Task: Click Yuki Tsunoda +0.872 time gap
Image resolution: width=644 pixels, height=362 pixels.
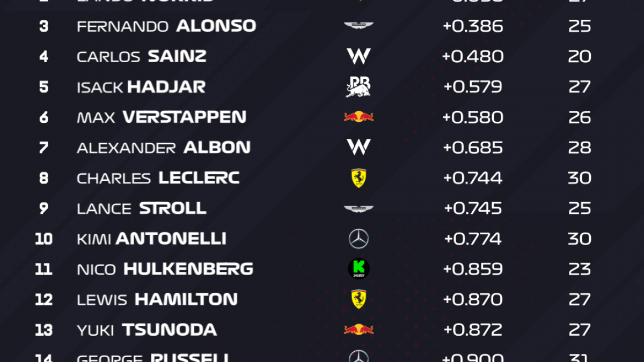Action: tap(473, 329)
